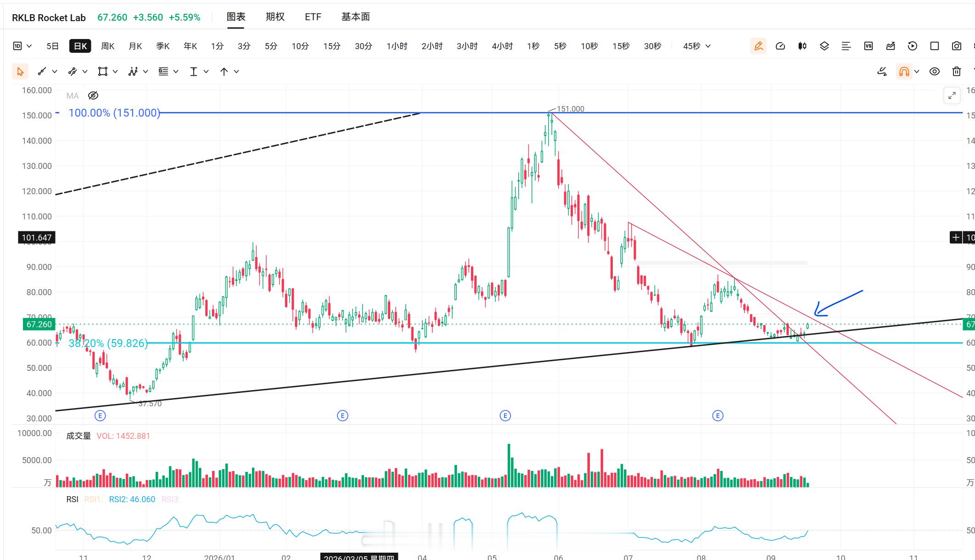The height and width of the screenshot is (560, 975).
Task: Select the 周K timeframe
Action: 107,46
